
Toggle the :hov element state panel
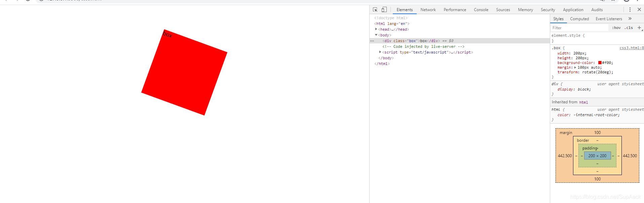tap(616, 28)
